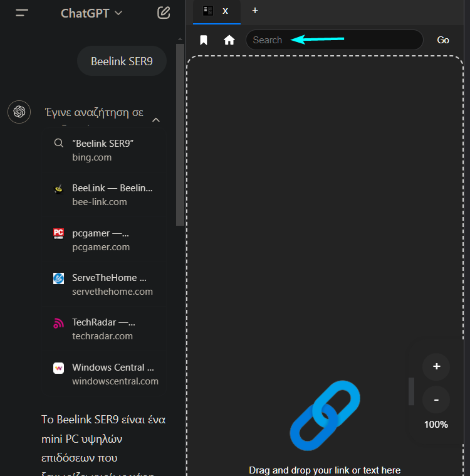Click the Go button
470x476 pixels.
442,40
